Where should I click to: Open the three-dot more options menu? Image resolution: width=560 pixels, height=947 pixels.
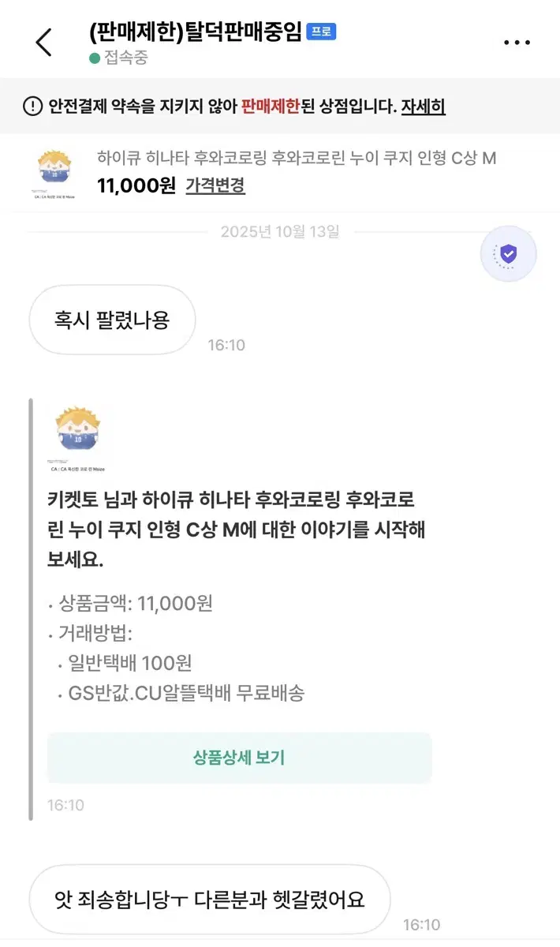click(x=517, y=43)
